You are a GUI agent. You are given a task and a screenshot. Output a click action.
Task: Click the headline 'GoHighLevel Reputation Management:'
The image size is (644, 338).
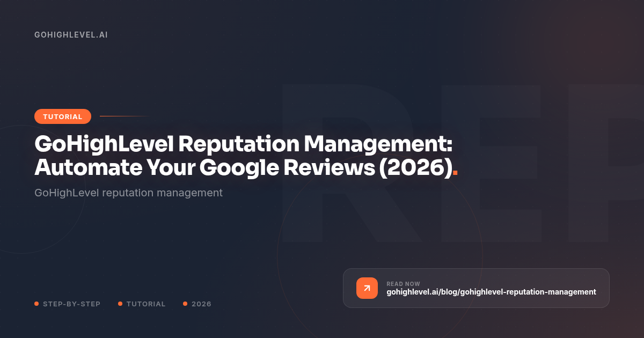pyautogui.click(x=244, y=144)
